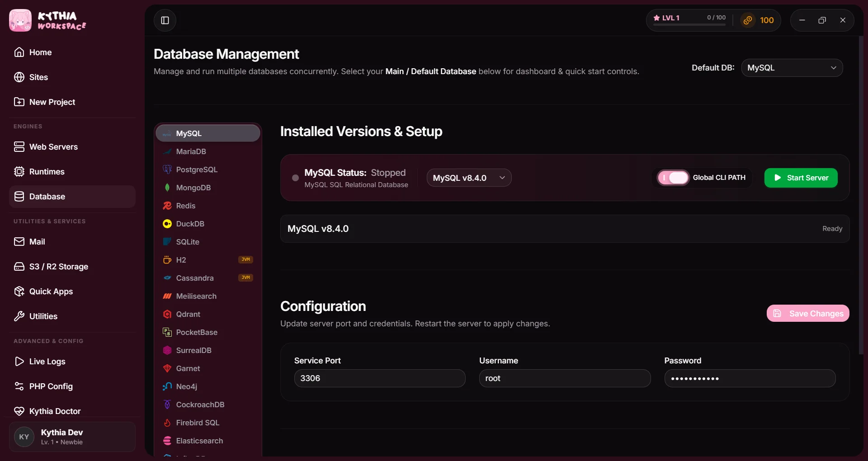Click Save Changes button
Image resolution: width=868 pixels, height=461 pixels.
tap(808, 313)
